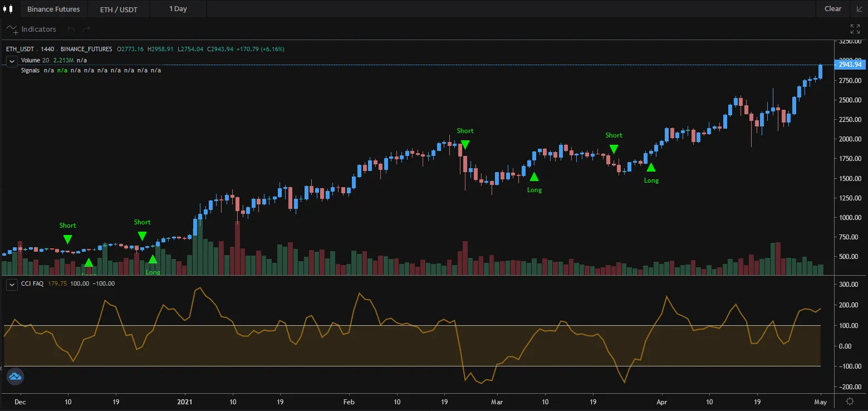The image size is (868, 411).
Task: Select the Short signal arrow in late February
Action: tap(465, 145)
